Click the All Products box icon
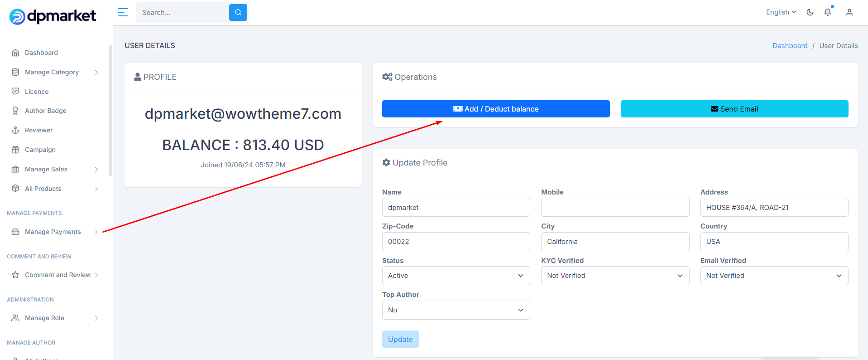 (15, 188)
